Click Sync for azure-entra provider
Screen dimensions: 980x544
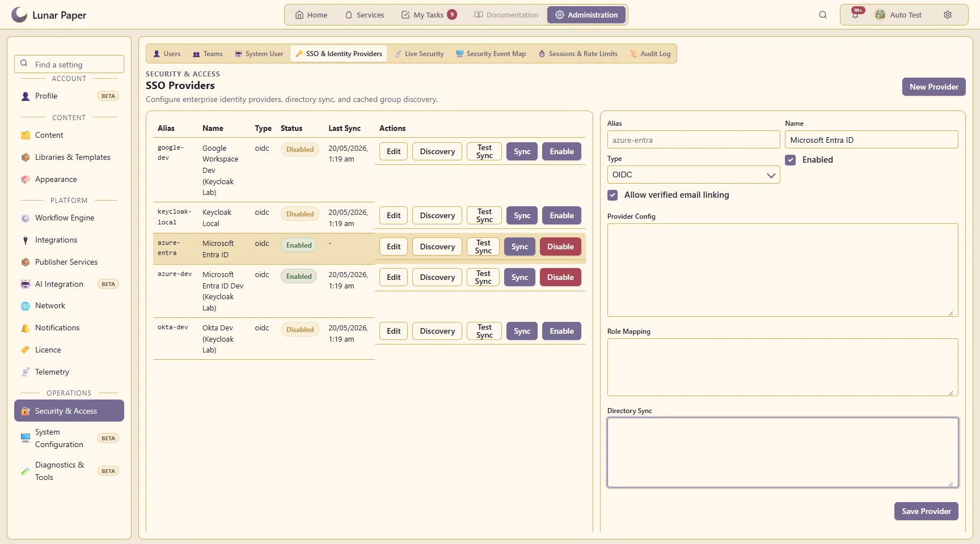click(x=519, y=246)
